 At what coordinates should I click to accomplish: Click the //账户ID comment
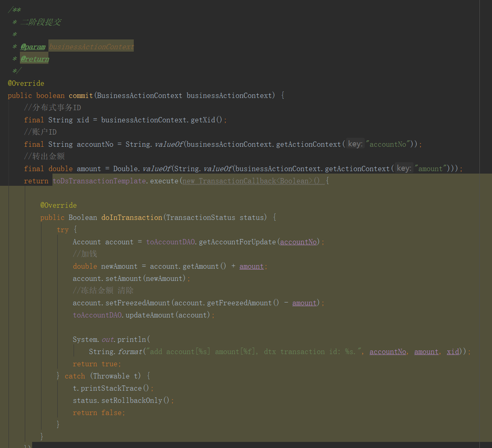(40, 132)
